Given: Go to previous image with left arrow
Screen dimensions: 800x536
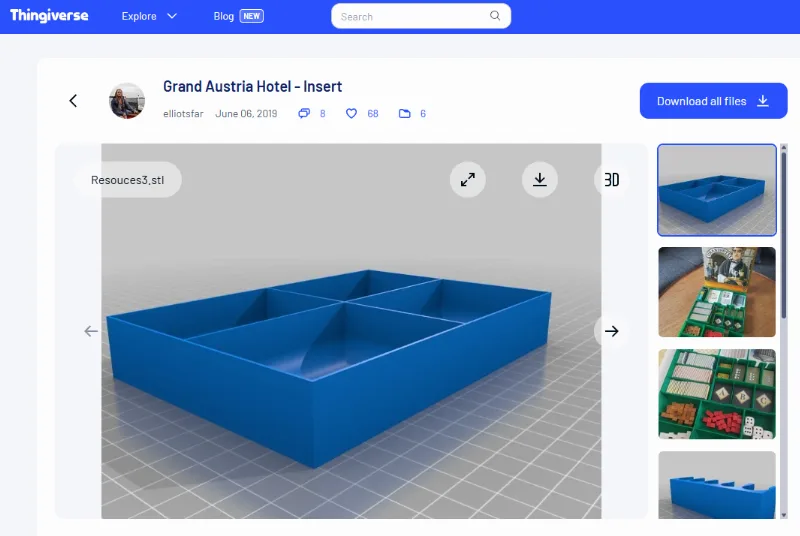Looking at the screenshot, I should tap(91, 331).
